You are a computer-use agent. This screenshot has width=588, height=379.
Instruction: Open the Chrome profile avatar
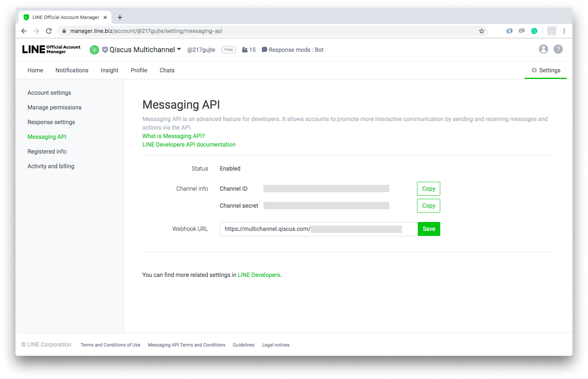tap(552, 31)
